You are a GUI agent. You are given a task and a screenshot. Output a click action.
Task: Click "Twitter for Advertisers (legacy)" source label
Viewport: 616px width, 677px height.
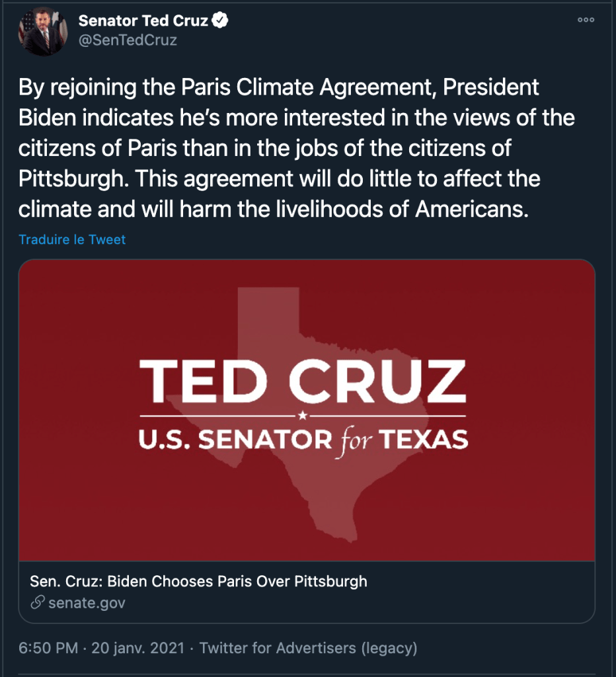point(308,648)
